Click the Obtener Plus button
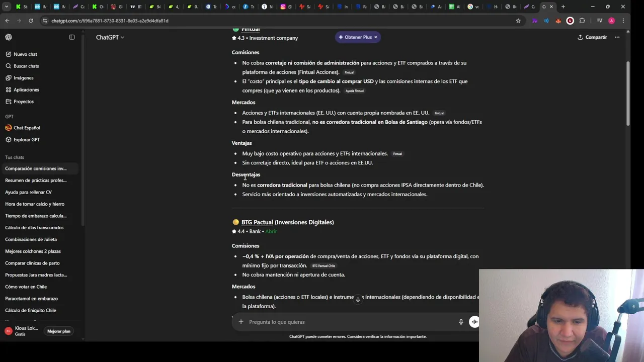 [355, 37]
